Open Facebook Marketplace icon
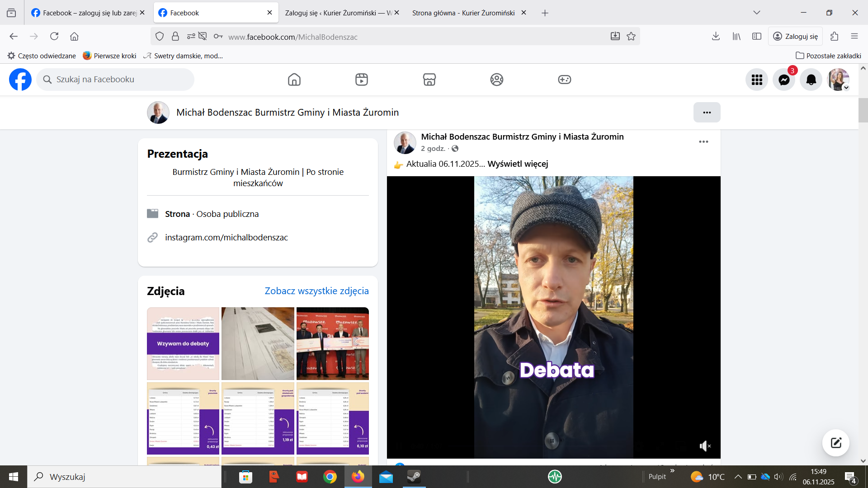Viewport: 868px width, 488px height. 429,80
